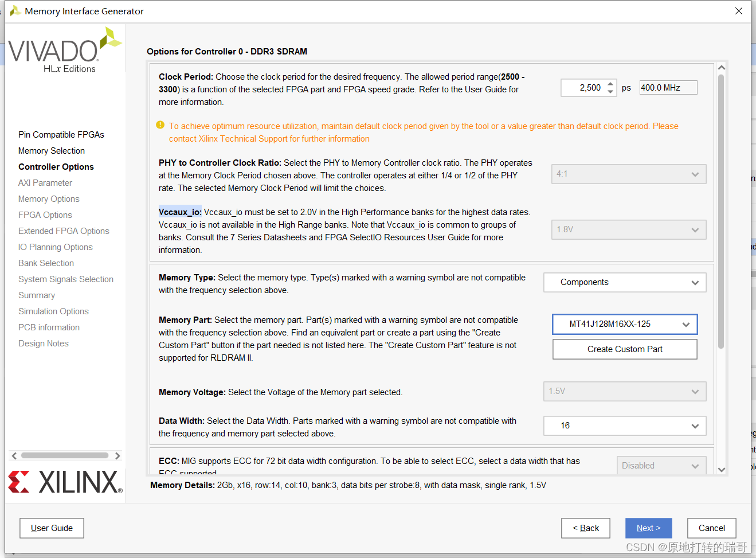Select Controller Options in sidebar
This screenshot has height=558, width=756.
tap(56, 167)
